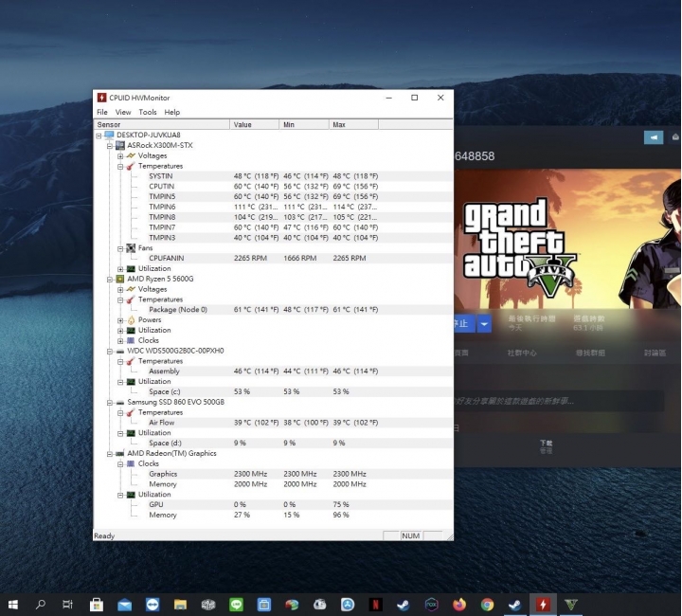The width and height of the screenshot is (682, 616).
Task: Open the Tools menu in HWMonitor
Action: (148, 112)
